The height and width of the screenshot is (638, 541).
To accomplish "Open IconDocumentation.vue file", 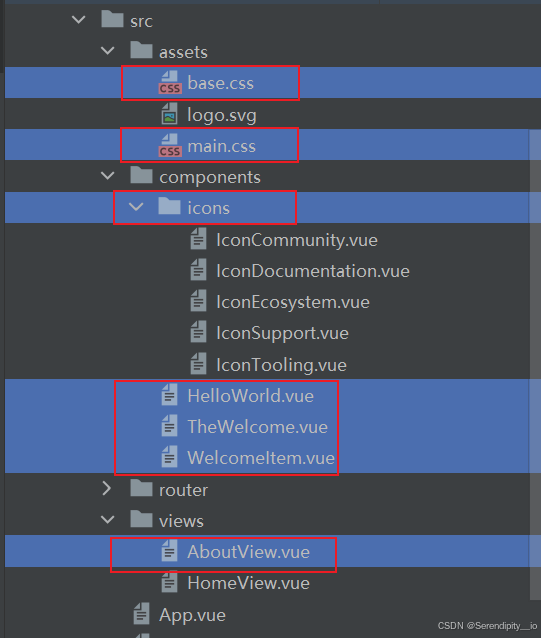I will [x=313, y=271].
